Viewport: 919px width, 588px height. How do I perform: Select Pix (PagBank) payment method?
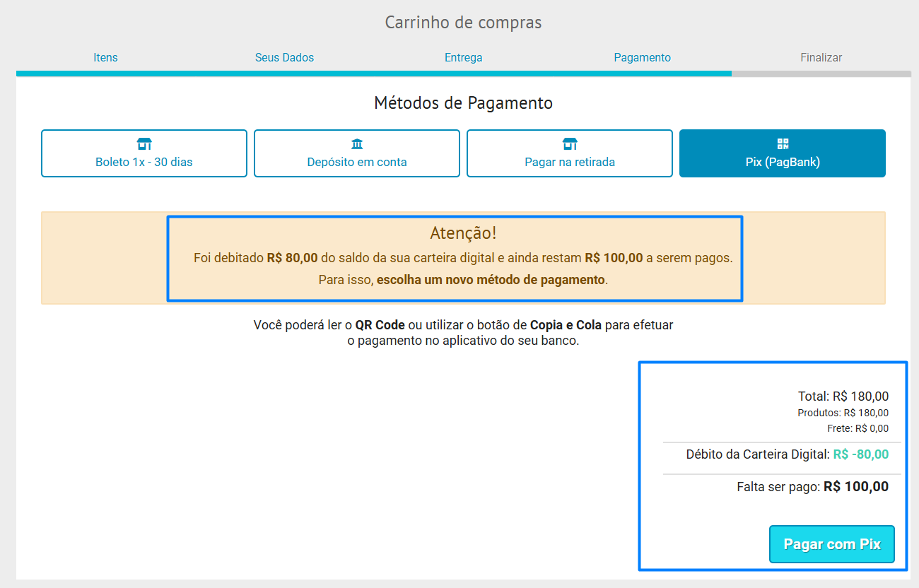point(783,153)
